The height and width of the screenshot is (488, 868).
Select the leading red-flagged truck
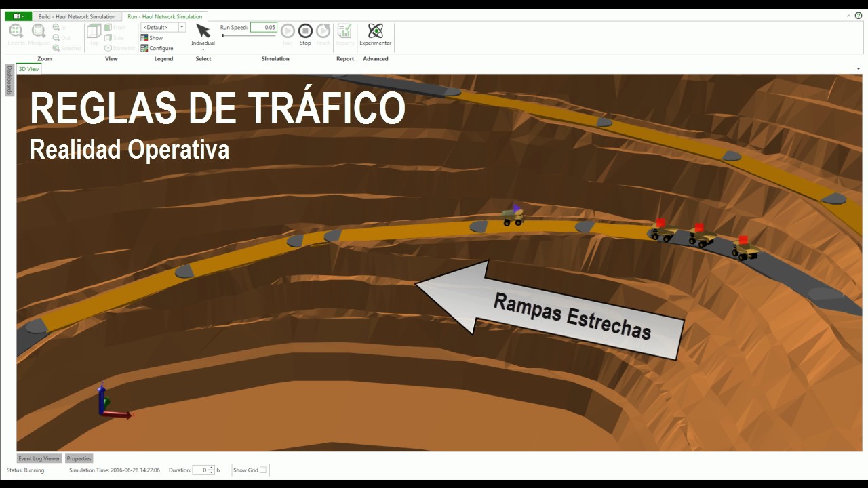click(663, 230)
